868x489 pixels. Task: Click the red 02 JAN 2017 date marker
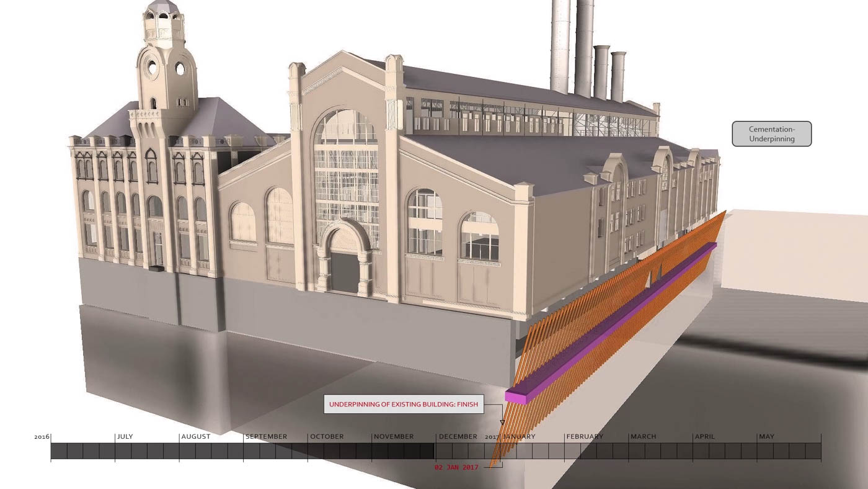click(x=456, y=468)
